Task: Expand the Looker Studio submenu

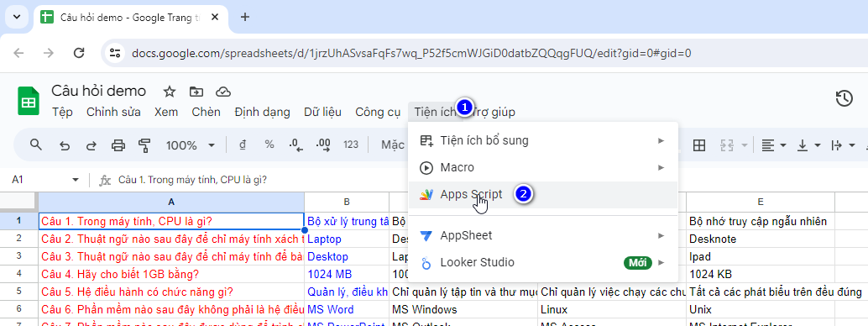Action: click(x=661, y=262)
